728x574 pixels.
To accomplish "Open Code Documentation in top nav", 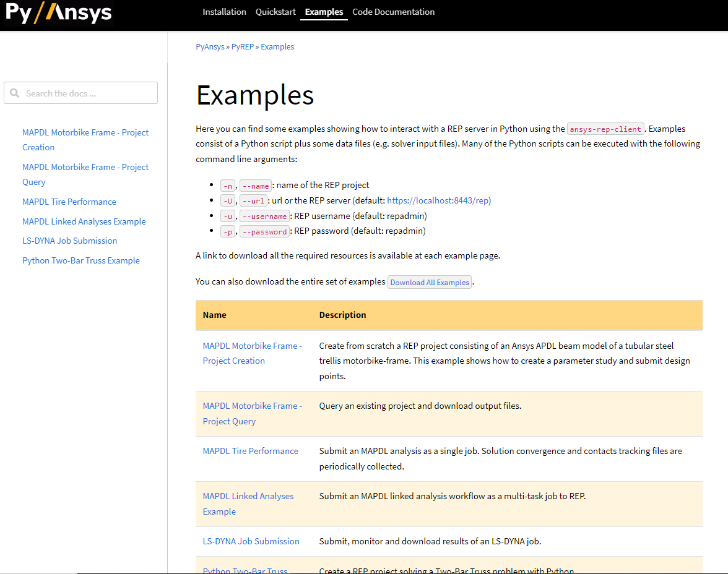I will [x=393, y=12].
